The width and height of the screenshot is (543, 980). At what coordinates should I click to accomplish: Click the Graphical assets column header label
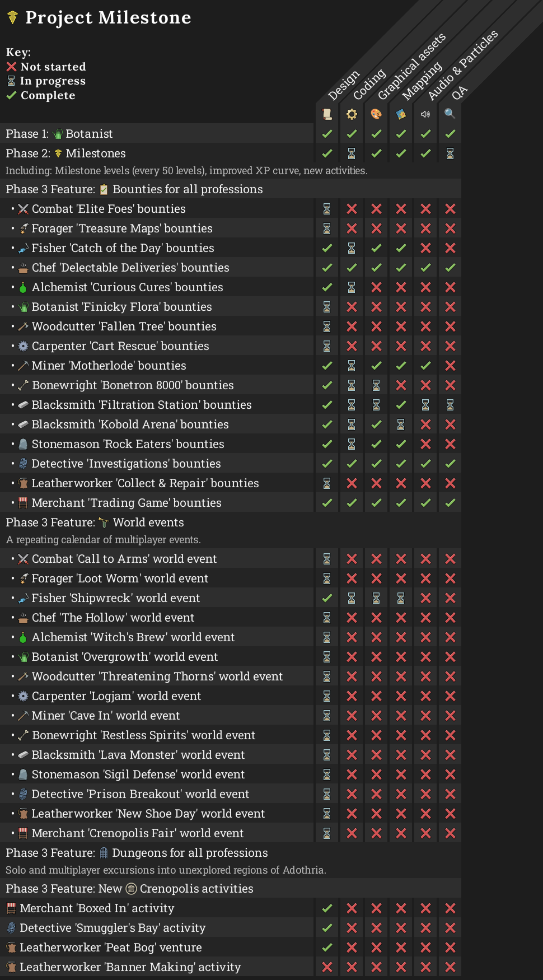coord(411,66)
